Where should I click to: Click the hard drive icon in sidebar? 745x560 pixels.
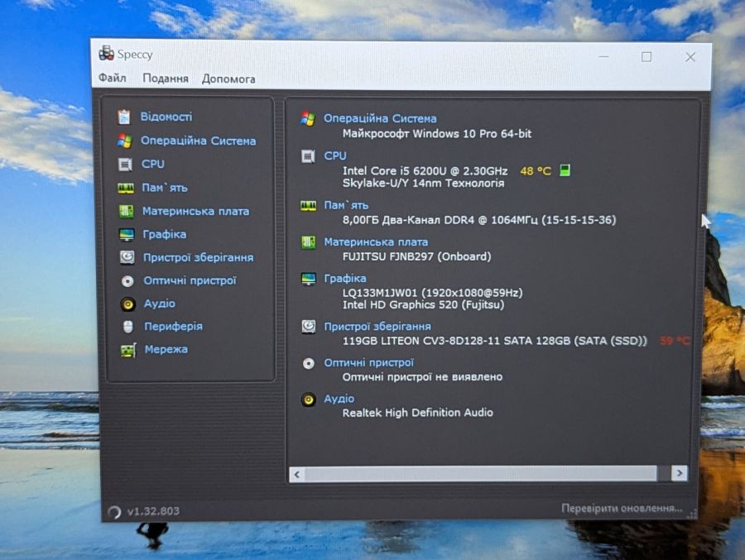tap(127, 257)
